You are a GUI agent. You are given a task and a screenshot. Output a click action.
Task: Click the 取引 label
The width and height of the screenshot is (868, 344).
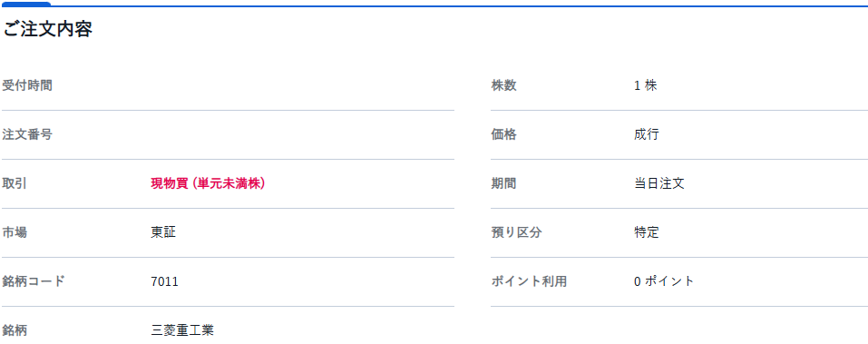pyautogui.click(x=15, y=184)
